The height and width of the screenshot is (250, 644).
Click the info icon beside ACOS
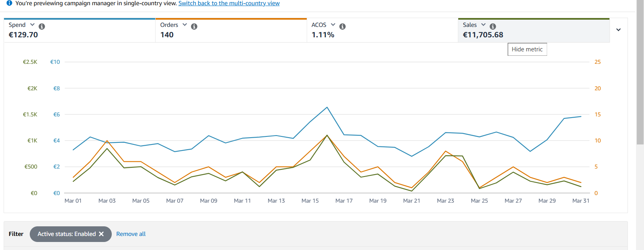(x=343, y=26)
